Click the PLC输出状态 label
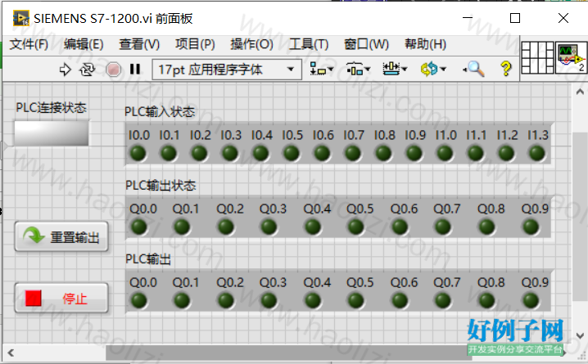588x364 pixels. 161,186
